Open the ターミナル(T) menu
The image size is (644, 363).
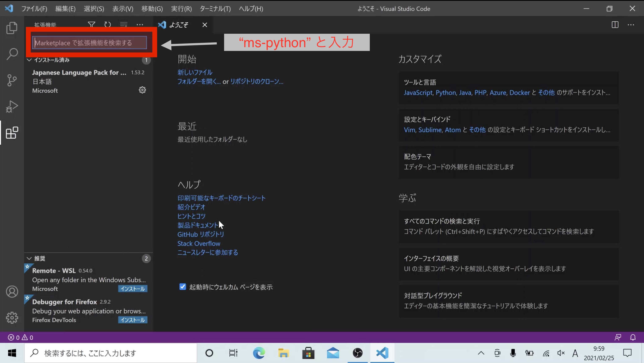(x=215, y=9)
